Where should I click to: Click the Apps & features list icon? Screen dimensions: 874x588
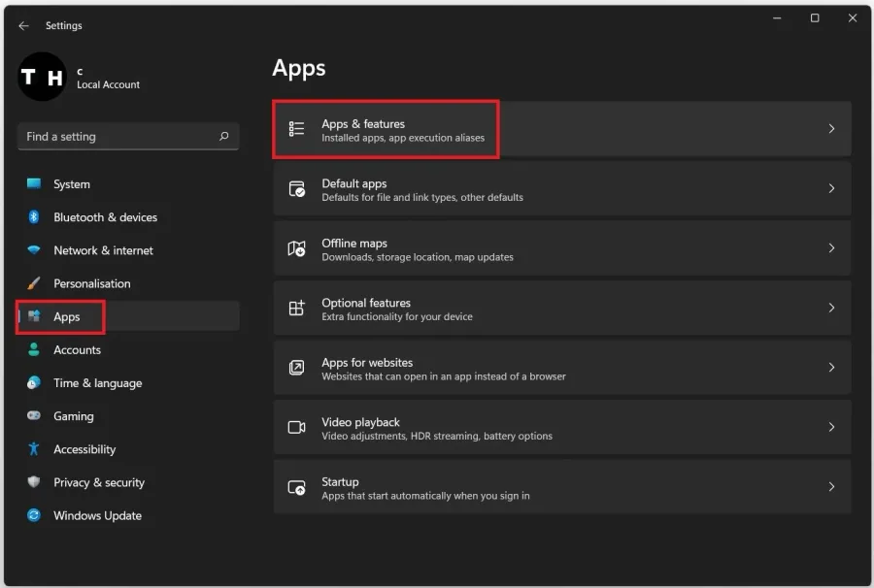click(x=296, y=129)
